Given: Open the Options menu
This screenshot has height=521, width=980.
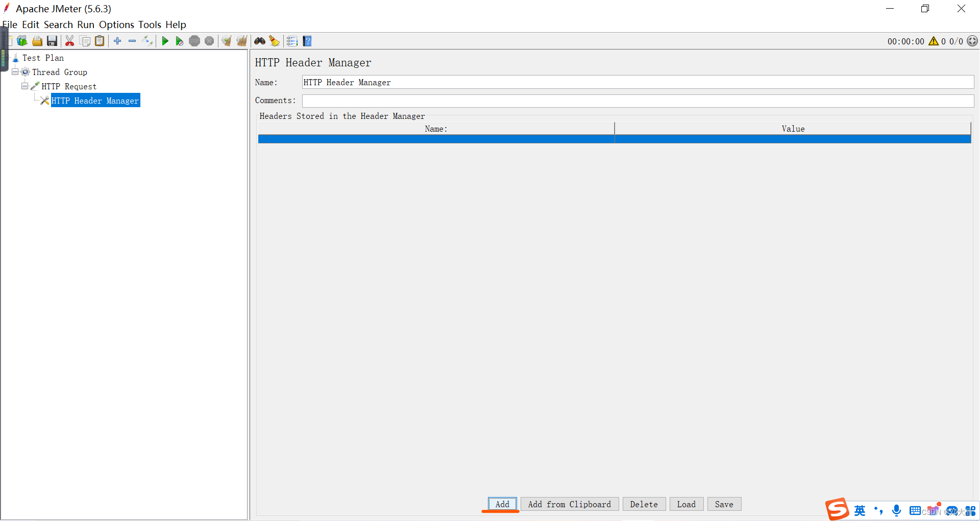Looking at the screenshot, I should pyautogui.click(x=116, y=24).
